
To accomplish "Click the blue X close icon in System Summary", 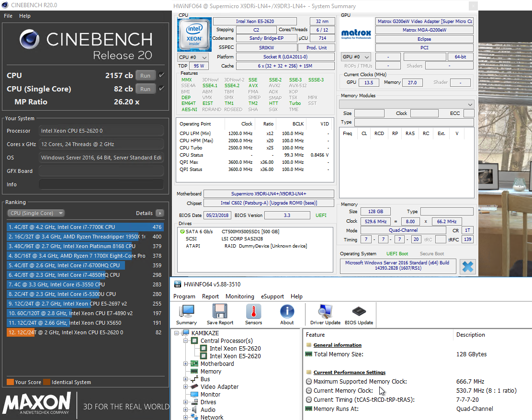I will 467,267.
